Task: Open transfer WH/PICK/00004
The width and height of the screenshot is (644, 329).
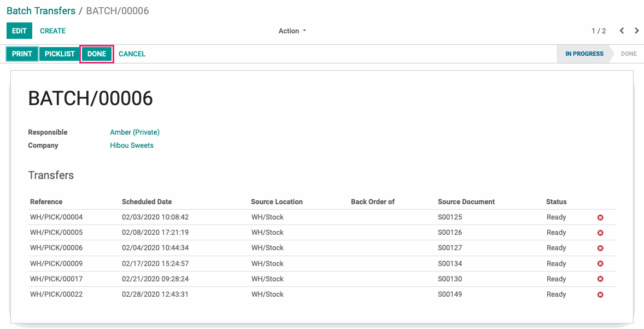Action: coord(56,217)
